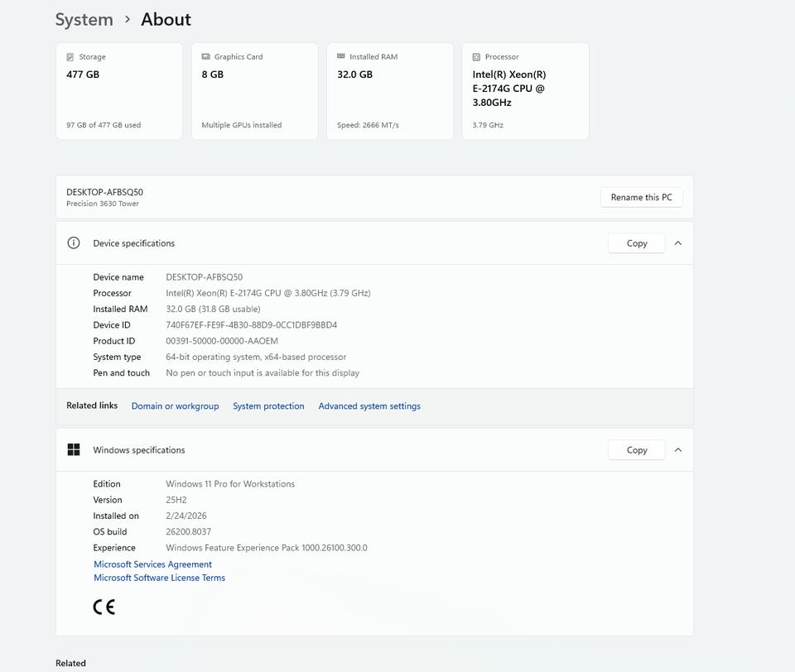Click the breadcrumb arrow between System and About
795x672 pixels.
tap(128, 19)
